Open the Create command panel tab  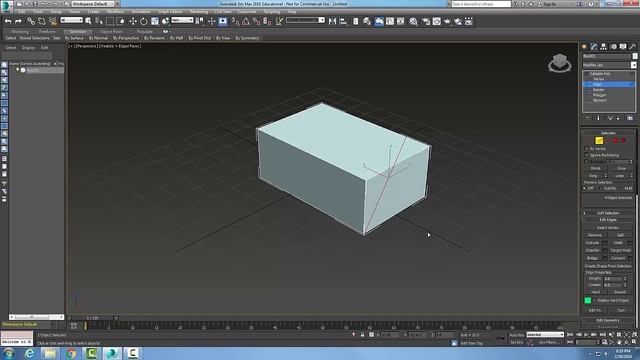[584, 47]
